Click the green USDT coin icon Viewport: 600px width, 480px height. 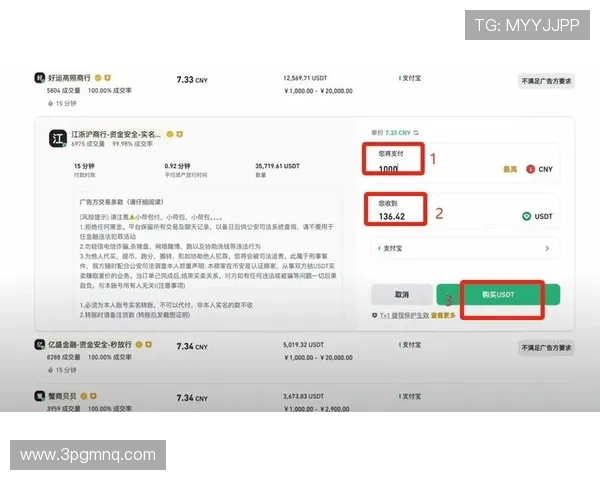527,216
